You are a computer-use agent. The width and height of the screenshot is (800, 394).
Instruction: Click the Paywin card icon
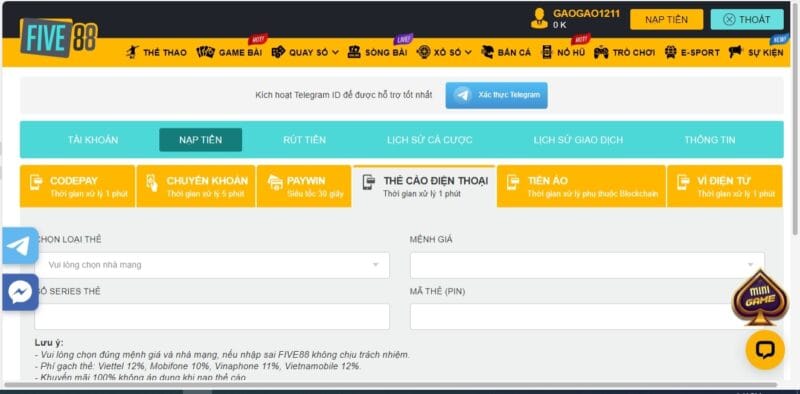point(275,183)
